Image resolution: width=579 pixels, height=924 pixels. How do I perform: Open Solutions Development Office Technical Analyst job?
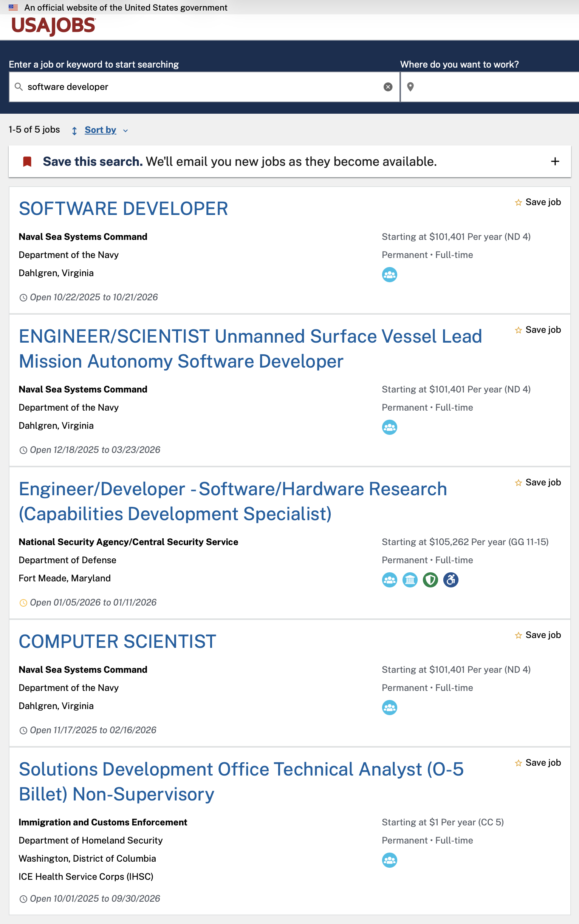coord(241,782)
